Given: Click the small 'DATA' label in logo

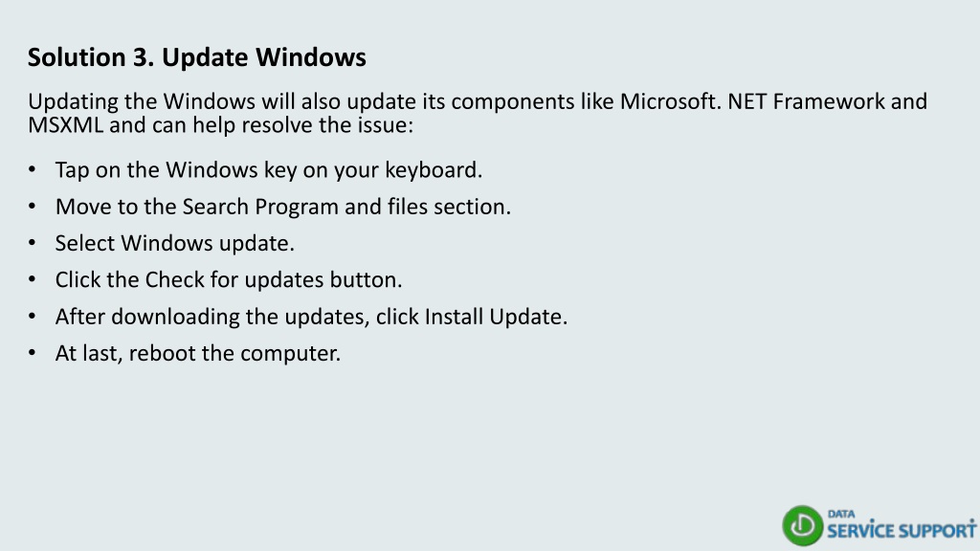Looking at the screenshot, I should coord(841,514).
